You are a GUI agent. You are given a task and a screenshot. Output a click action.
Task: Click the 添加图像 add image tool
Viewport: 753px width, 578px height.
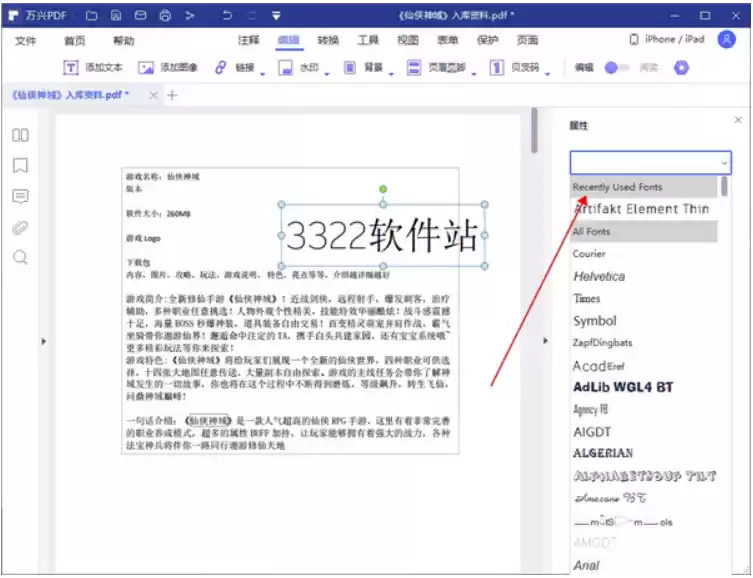(x=168, y=68)
